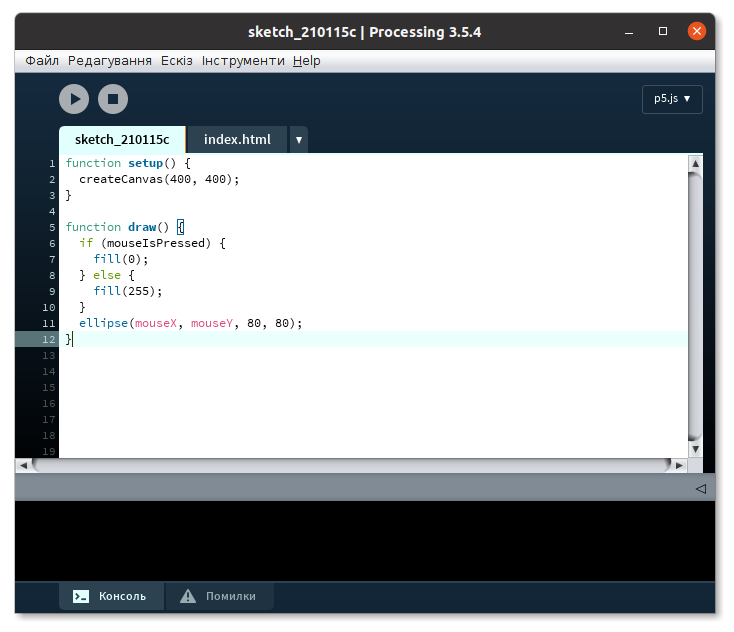Click line number 12 in the gutter
The width and height of the screenshot is (734, 632).
tap(49, 339)
